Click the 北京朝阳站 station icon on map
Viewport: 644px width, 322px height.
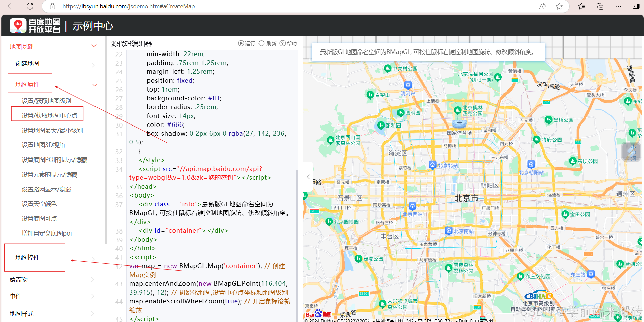point(531,164)
